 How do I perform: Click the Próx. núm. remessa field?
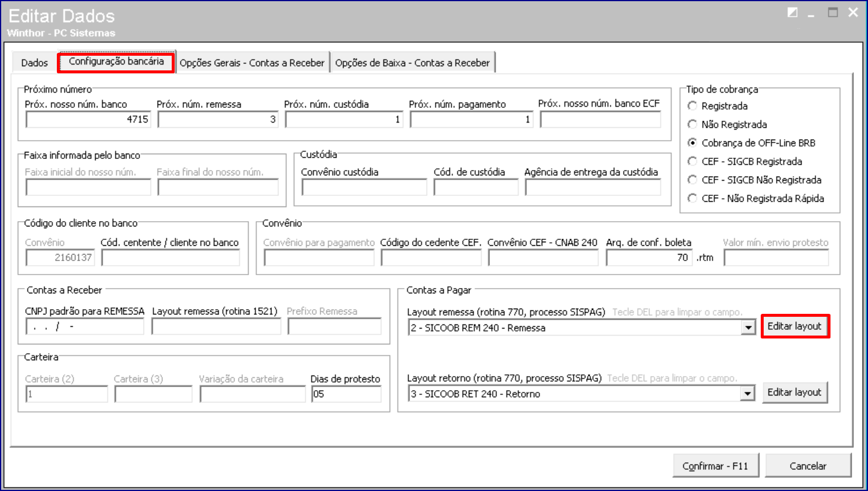218,120
